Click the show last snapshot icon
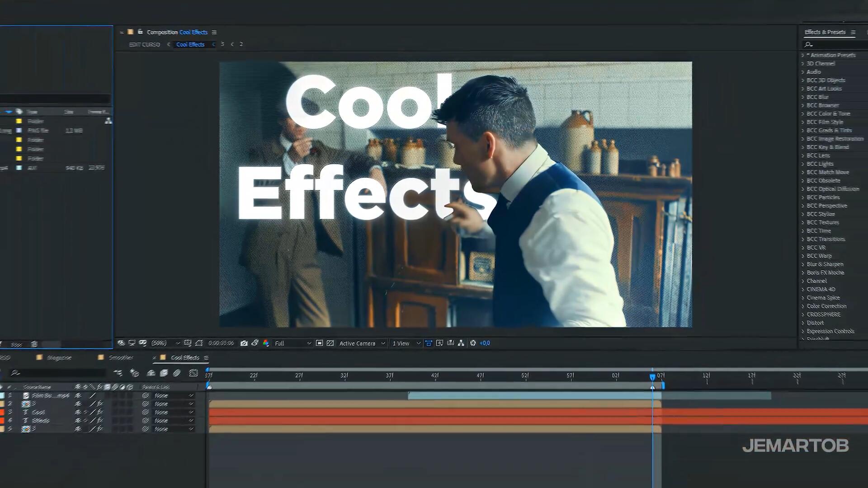This screenshot has width=868, height=488. point(255,343)
